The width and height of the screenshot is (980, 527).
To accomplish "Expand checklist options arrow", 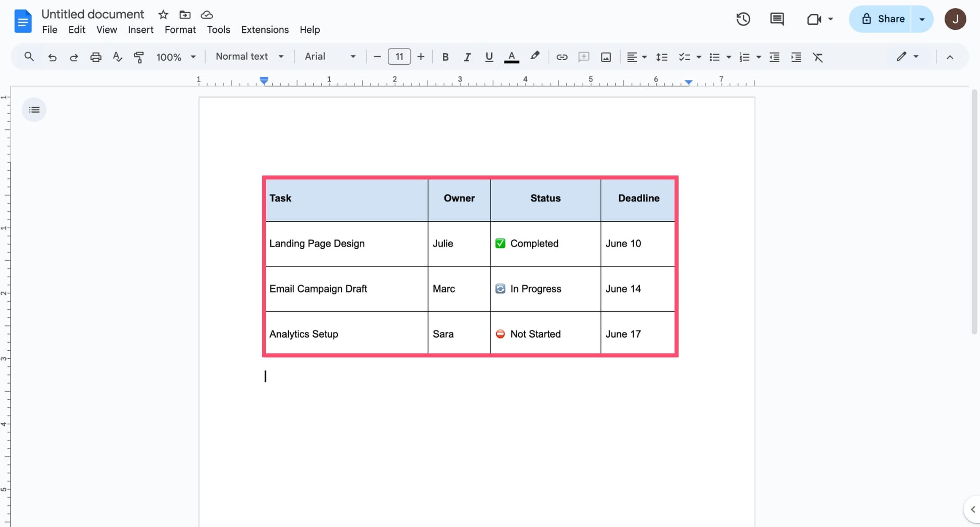I will pyautogui.click(x=699, y=57).
